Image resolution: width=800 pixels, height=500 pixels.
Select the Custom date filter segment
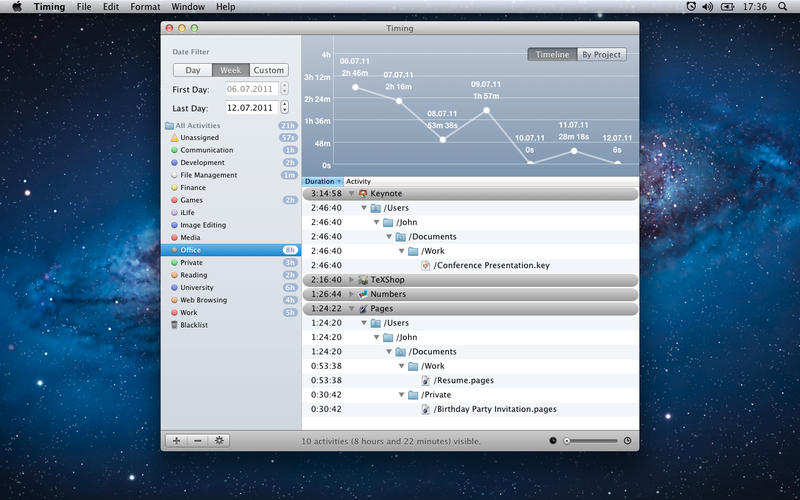point(268,70)
